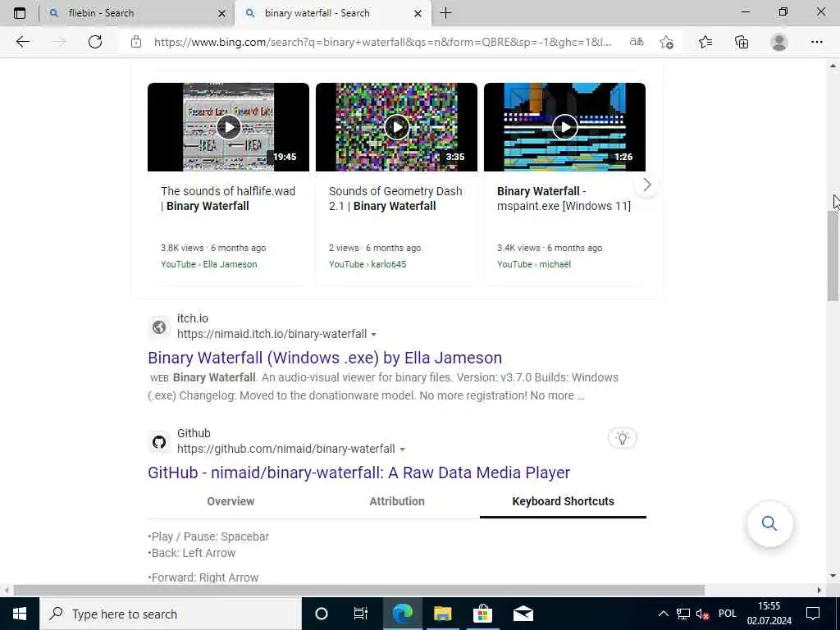
Task: Click the horizontal scrollbar thumb
Action: point(359,590)
